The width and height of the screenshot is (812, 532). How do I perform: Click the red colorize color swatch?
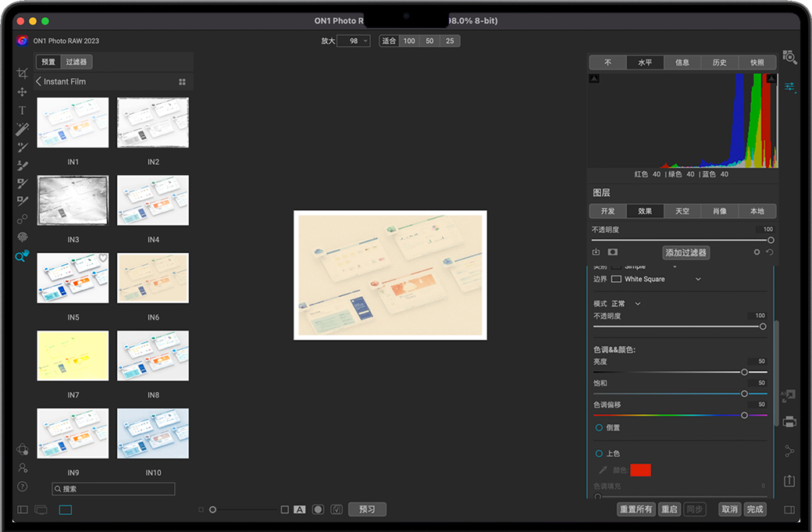coord(640,470)
